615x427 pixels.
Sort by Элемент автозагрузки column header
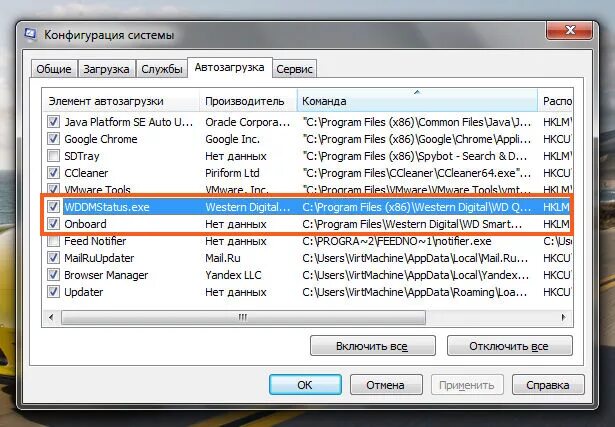121,101
